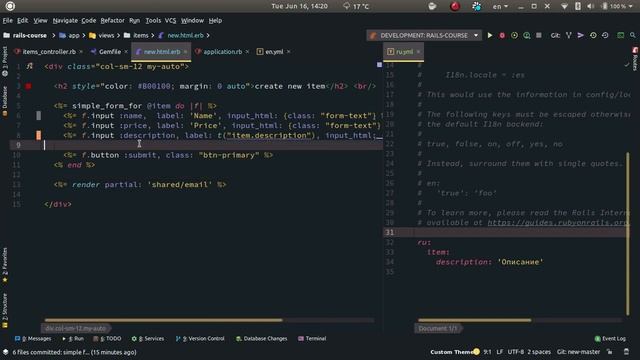Open the VCS menu

(x=170, y=20)
